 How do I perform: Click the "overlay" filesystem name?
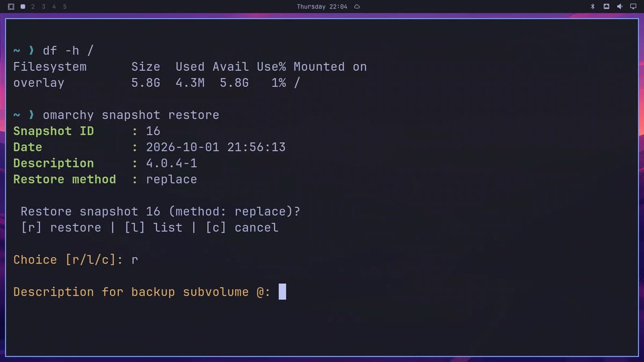click(x=39, y=83)
